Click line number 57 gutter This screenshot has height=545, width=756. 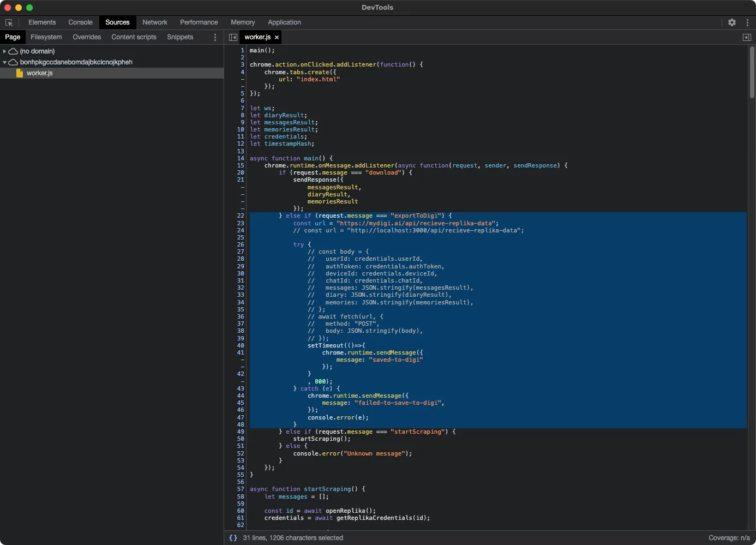pos(241,489)
